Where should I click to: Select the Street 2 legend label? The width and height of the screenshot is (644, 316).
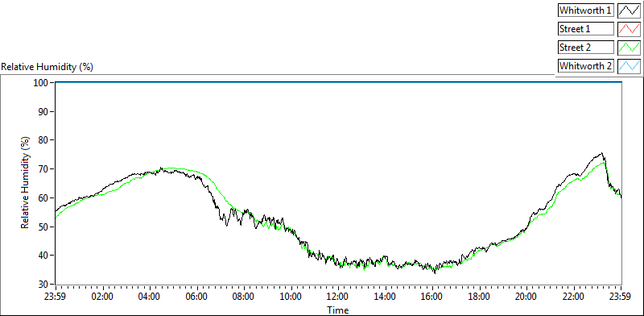(x=585, y=48)
